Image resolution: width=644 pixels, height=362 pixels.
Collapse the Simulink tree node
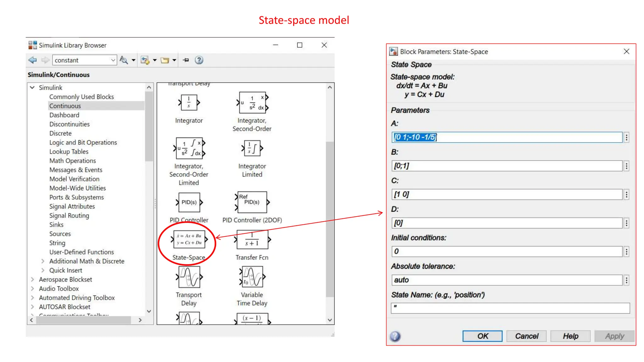32,87
